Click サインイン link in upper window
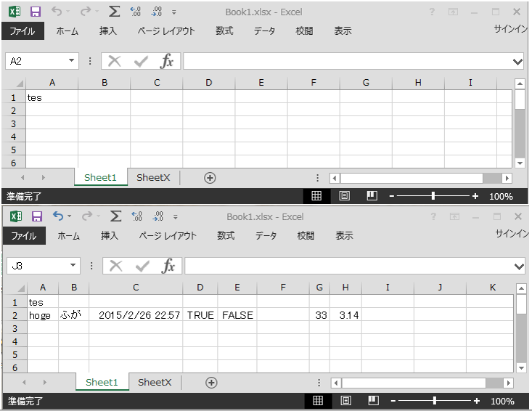 (511, 29)
